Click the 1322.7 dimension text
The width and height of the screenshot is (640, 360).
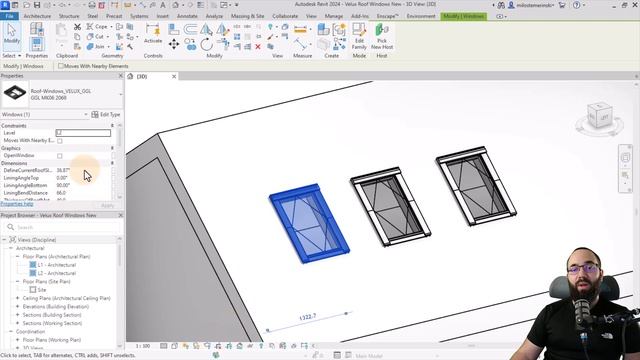tap(308, 317)
